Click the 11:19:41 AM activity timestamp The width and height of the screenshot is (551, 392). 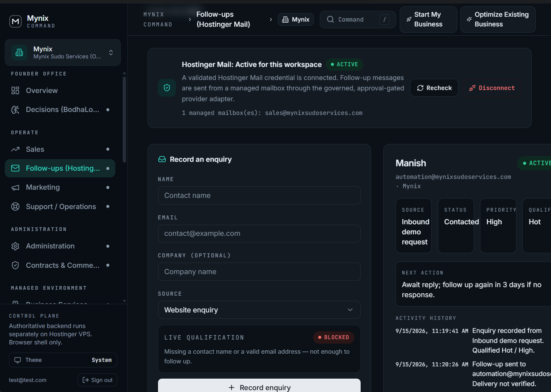point(432,331)
